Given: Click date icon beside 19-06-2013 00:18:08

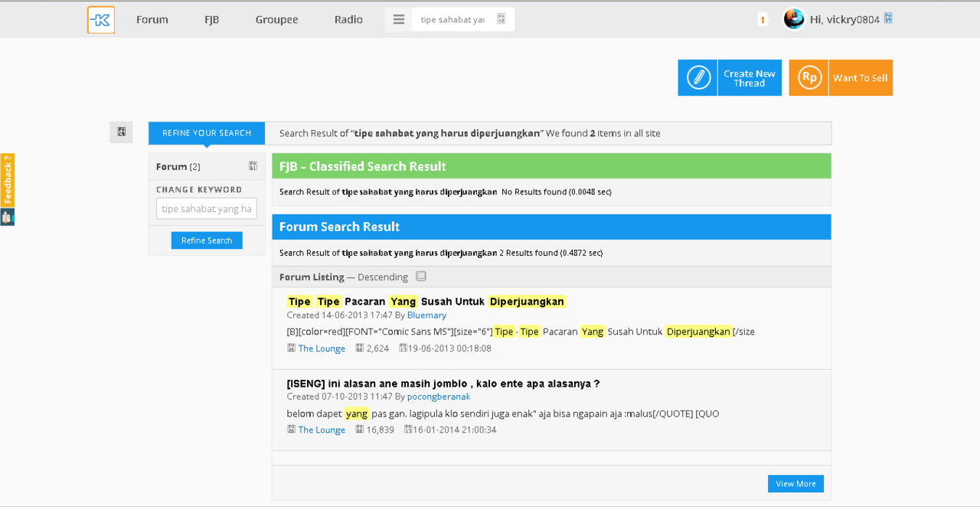Looking at the screenshot, I should [403, 348].
